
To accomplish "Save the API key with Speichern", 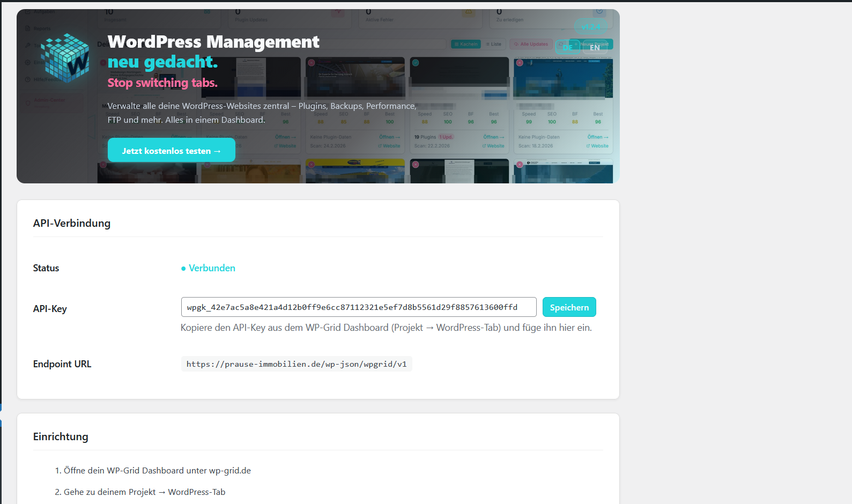I will pyautogui.click(x=569, y=307).
